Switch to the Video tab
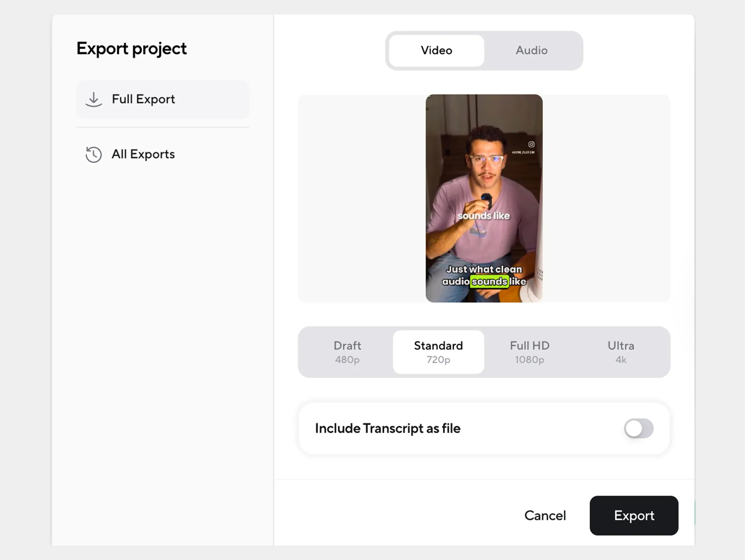Screen dimensions: 745x560 [436, 51]
